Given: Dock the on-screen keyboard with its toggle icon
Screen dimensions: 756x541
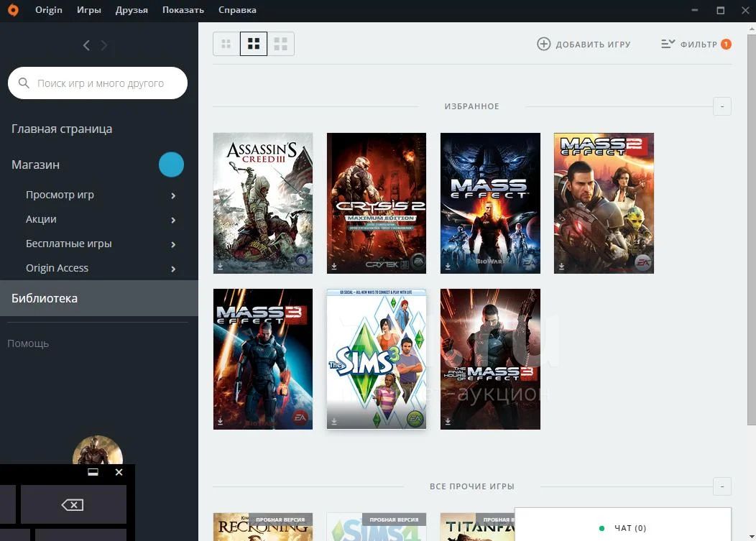Looking at the screenshot, I should [x=93, y=472].
